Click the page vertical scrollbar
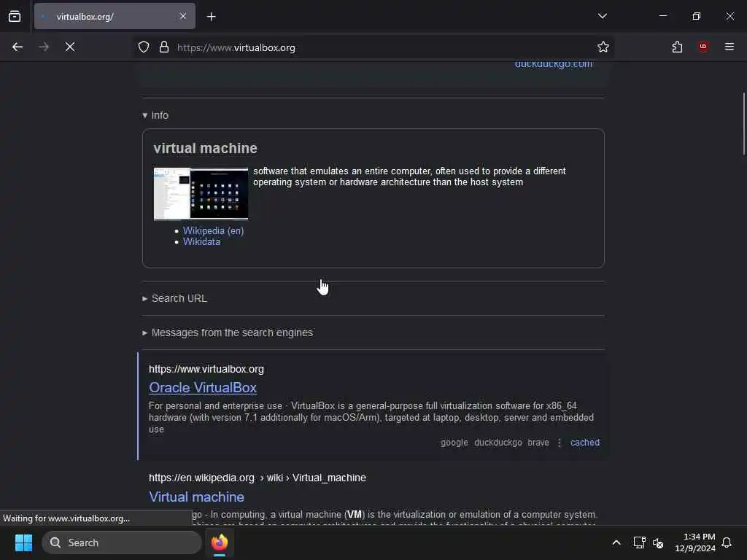The width and height of the screenshot is (747, 560). [x=743, y=124]
